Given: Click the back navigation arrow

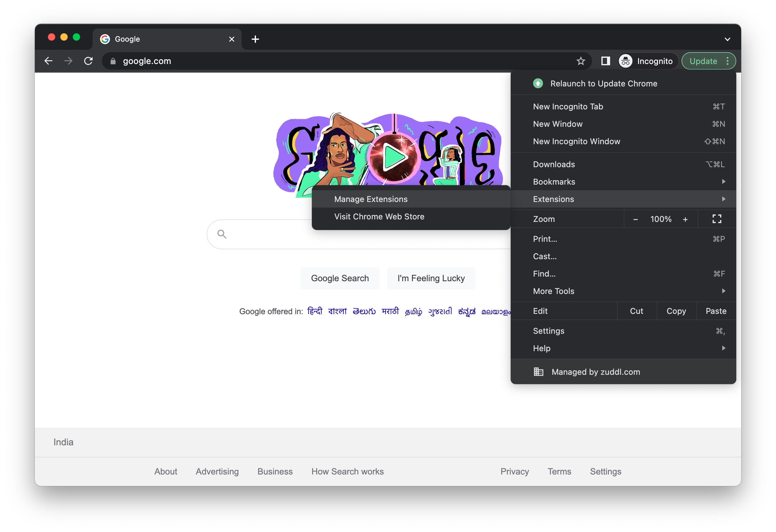Looking at the screenshot, I should click(49, 61).
